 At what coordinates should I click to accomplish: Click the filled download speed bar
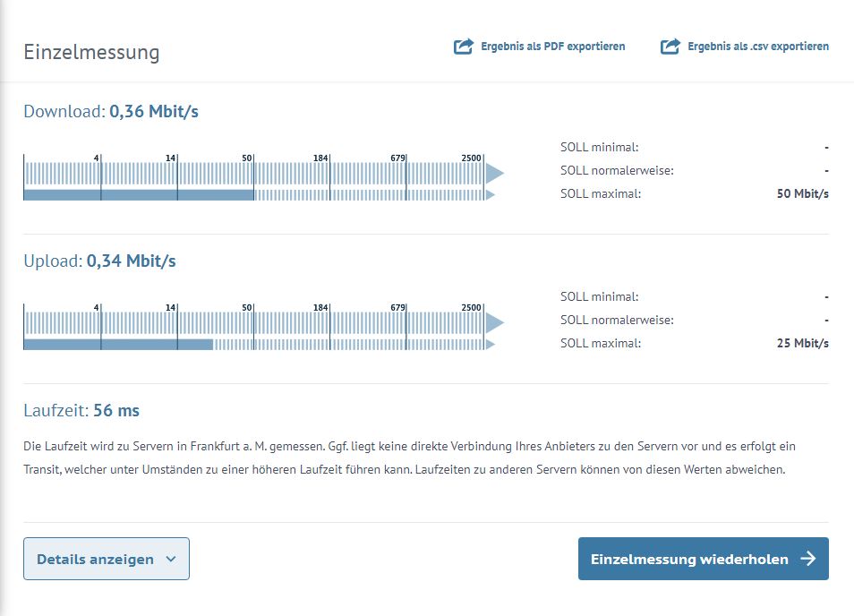point(139,194)
